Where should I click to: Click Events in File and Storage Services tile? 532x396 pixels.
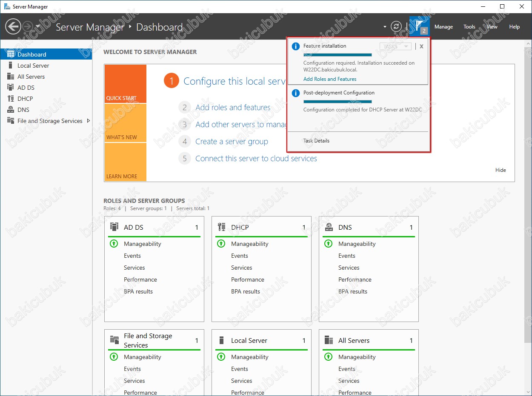point(132,369)
